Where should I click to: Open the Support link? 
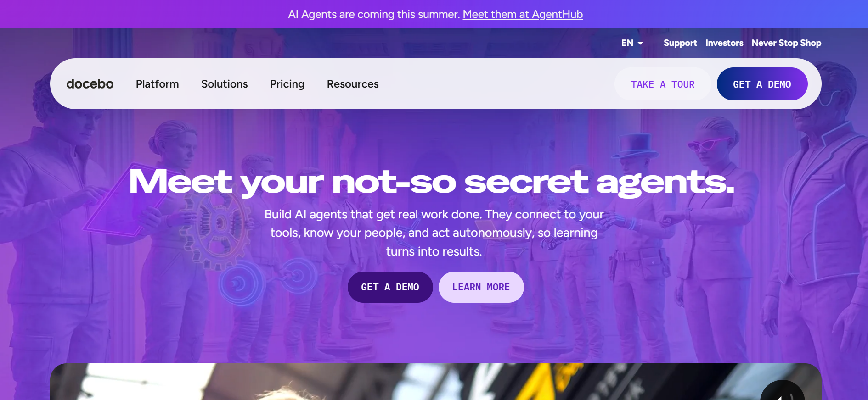[x=680, y=43]
